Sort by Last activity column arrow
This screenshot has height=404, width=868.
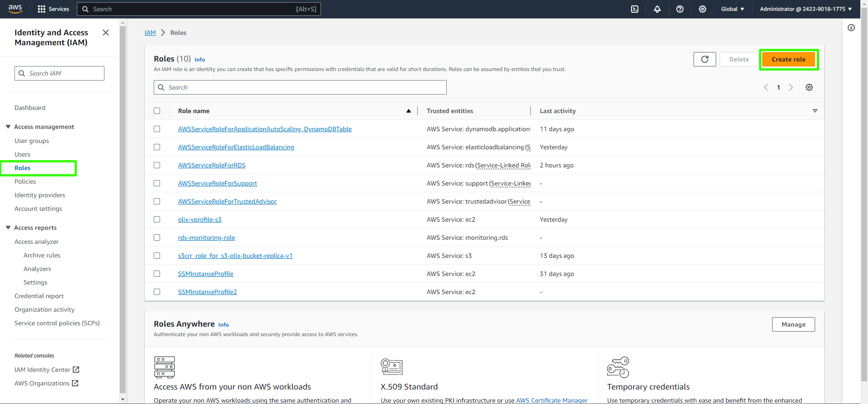click(x=815, y=111)
